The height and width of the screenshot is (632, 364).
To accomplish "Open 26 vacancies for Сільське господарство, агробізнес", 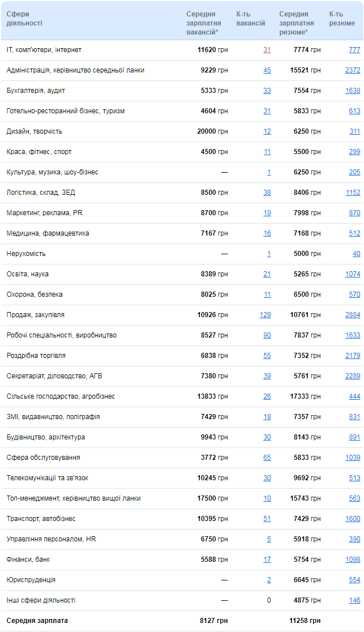I will click(267, 396).
